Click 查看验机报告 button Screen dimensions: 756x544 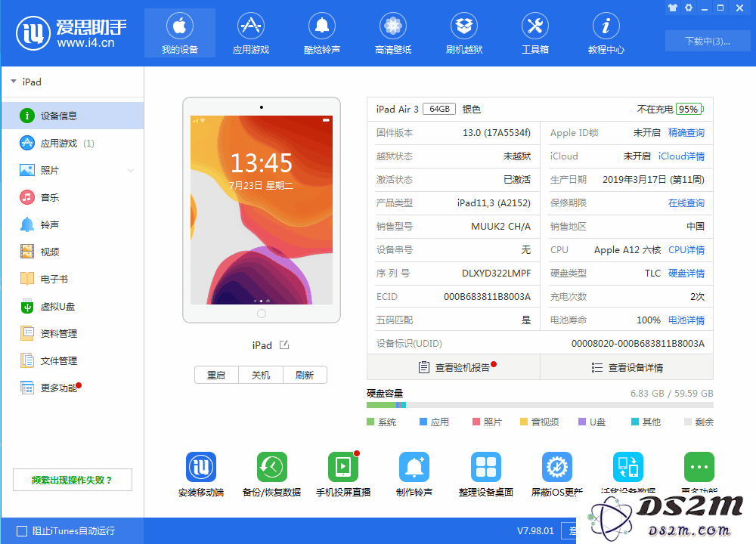(x=454, y=367)
